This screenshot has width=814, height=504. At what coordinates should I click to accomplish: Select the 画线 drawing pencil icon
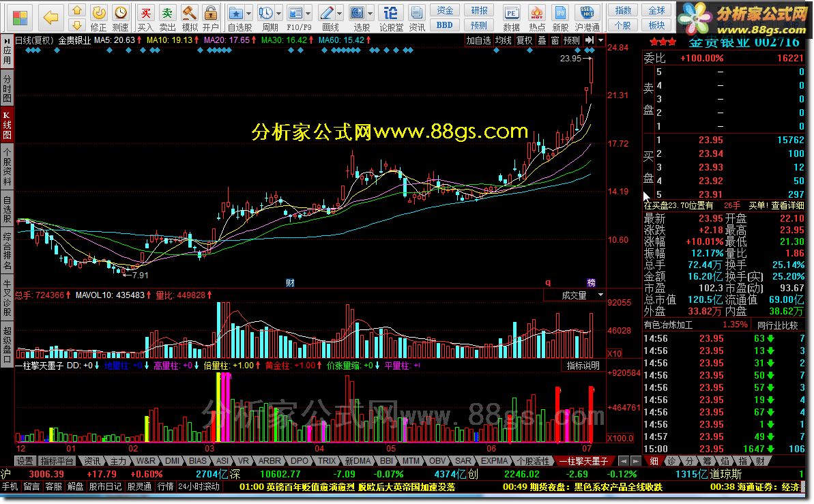(x=327, y=13)
